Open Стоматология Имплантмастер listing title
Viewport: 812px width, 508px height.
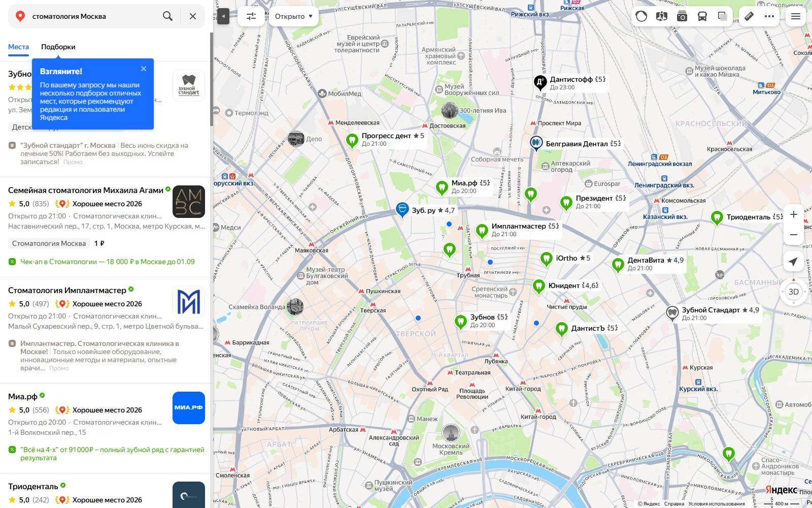point(67,290)
